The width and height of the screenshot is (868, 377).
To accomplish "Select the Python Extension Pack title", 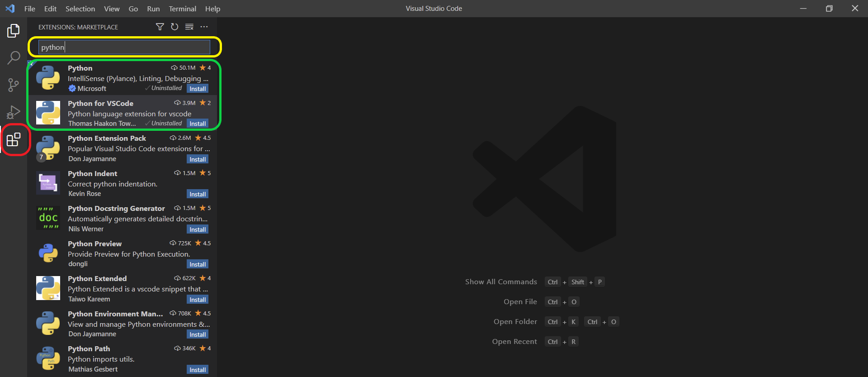I will 107,138.
